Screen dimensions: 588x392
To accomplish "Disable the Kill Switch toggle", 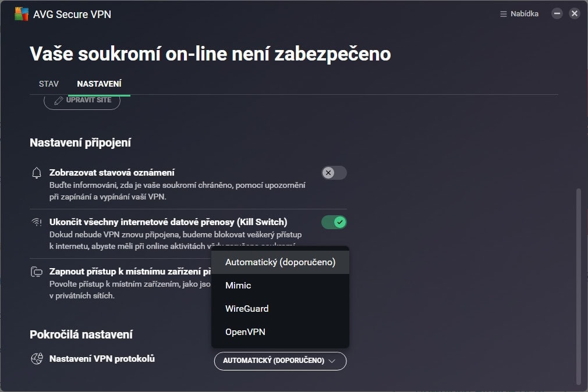I will pyautogui.click(x=334, y=222).
